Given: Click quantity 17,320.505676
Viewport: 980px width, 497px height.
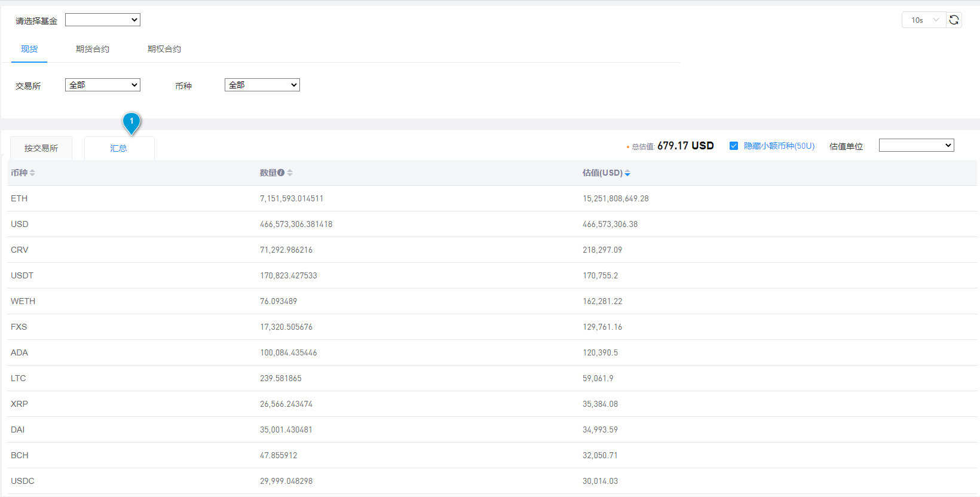Looking at the screenshot, I should 286,327.
